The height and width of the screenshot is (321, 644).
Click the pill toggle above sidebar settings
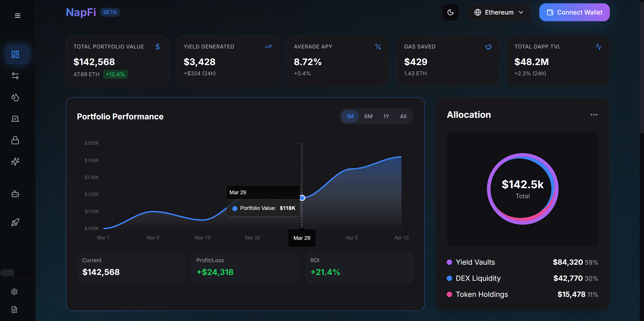coord(8,272)
